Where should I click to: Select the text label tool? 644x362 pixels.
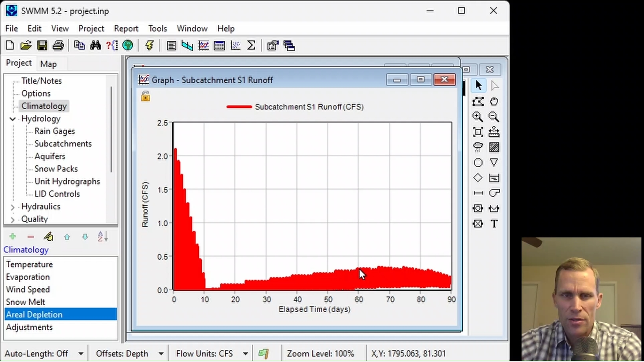[494, 224]
